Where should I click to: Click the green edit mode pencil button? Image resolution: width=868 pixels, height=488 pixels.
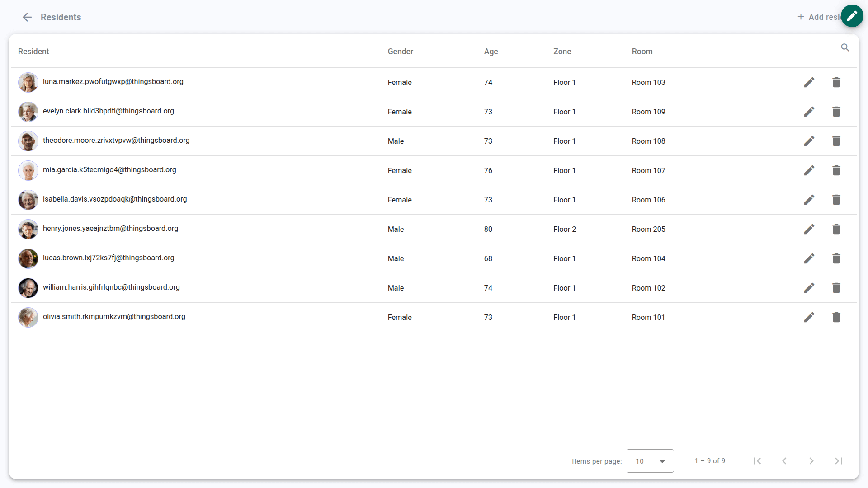pos(852,16)
